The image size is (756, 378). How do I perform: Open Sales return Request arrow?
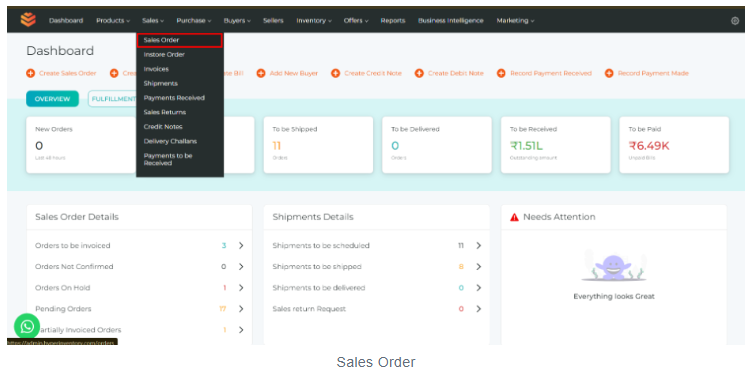coord(478,309)
